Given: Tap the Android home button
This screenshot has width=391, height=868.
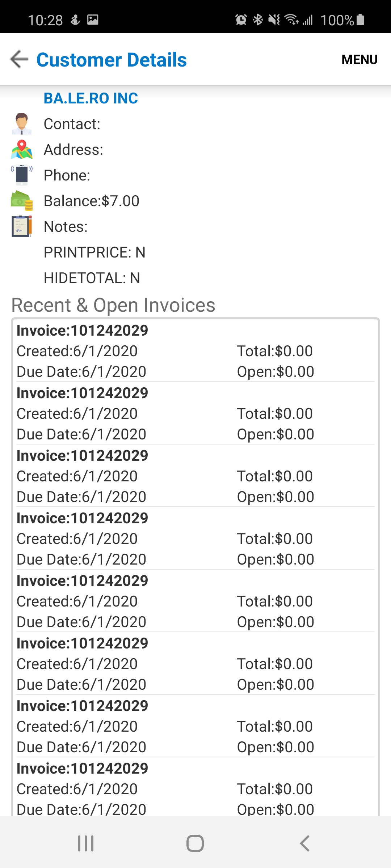Looking at the screenshot, I should click(x=195, y=843).
